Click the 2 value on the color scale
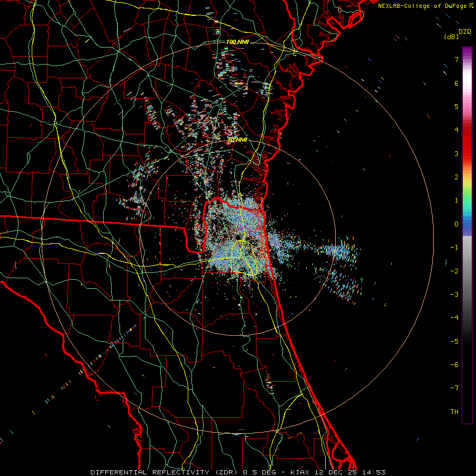Viewport: 476px width, 476px height. (x=456, y=177)
